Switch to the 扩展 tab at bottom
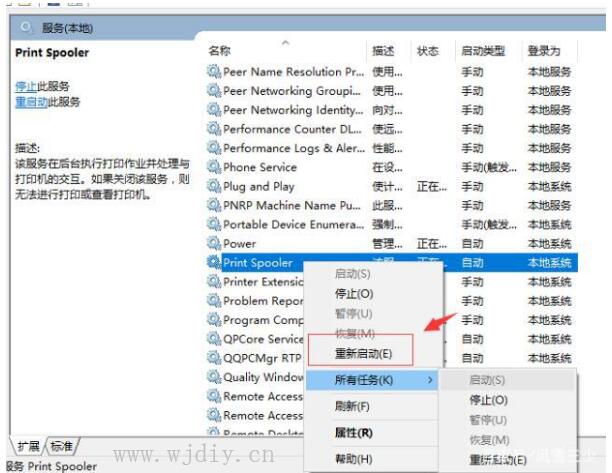The height and width of the screenshot is (473, 612). pyautogui.click(x=28, y=447)
